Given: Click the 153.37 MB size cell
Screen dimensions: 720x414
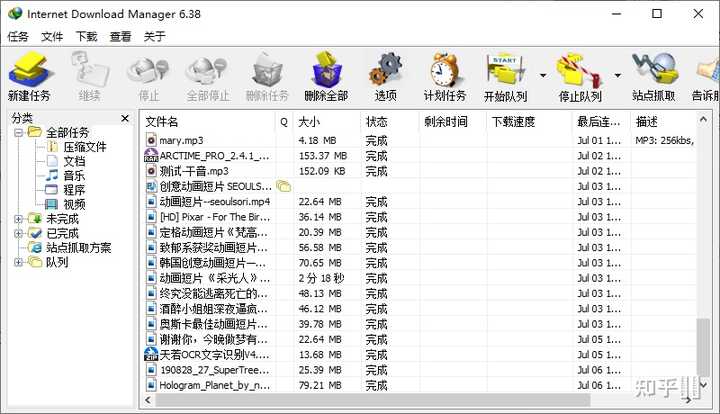Looking at the screenshot, I should pyautogui.click(x=323, y=156).
